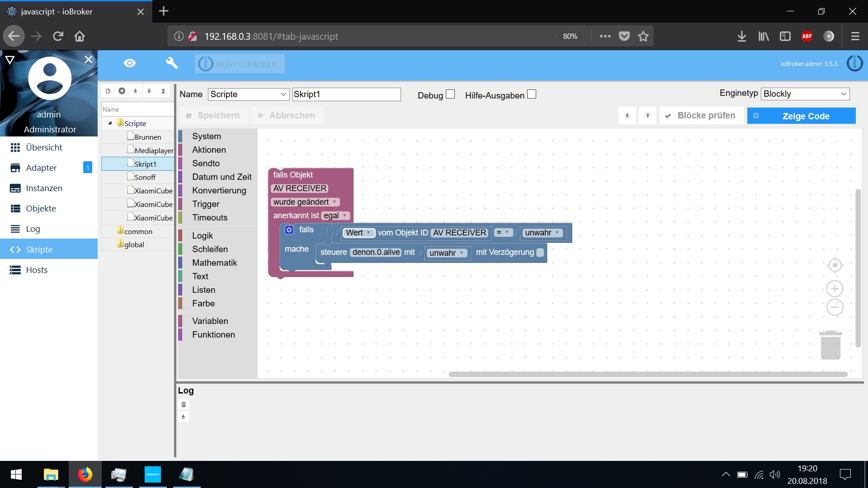Click the Adblock Plus icon
This screenshot has width=868, height=488.
[x=807, y=36]
